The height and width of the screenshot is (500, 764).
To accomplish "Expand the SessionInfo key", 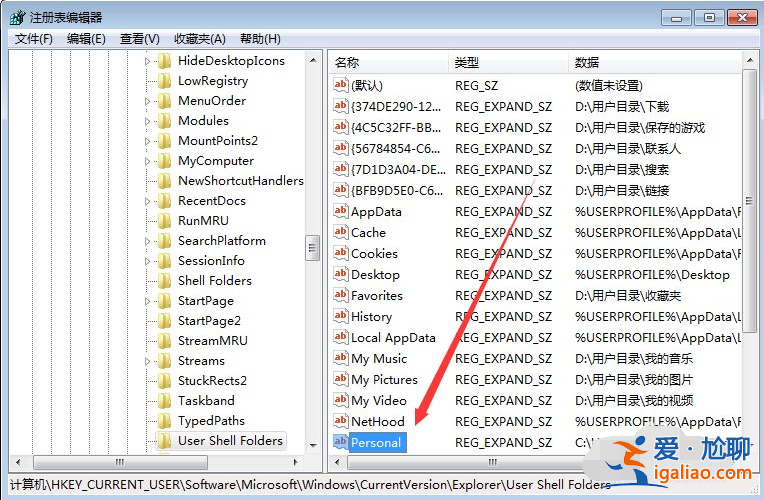I will pos(147,261).
